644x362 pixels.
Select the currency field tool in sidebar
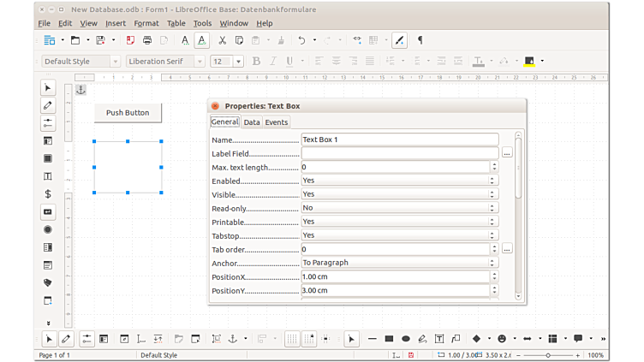tap(48, 194)
